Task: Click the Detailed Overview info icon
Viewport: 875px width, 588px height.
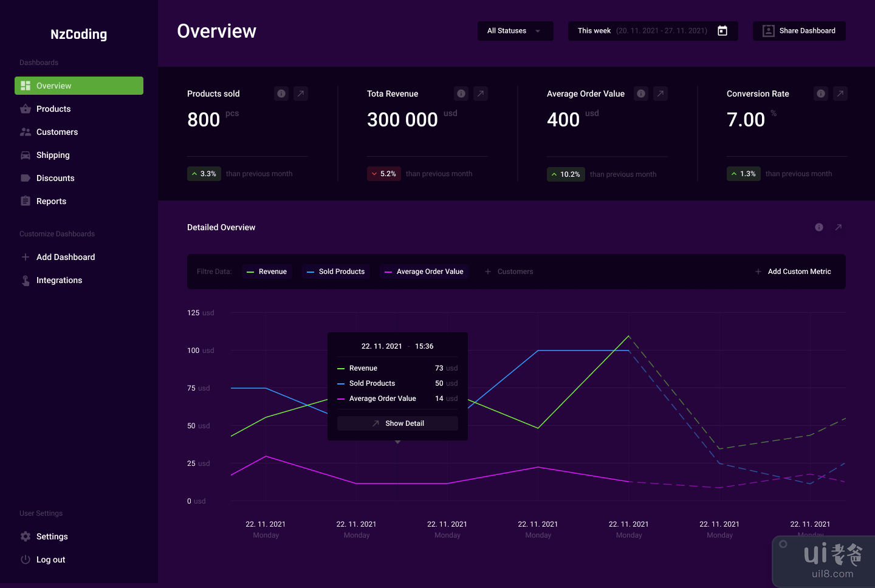Action: click(x=819, y=227)
